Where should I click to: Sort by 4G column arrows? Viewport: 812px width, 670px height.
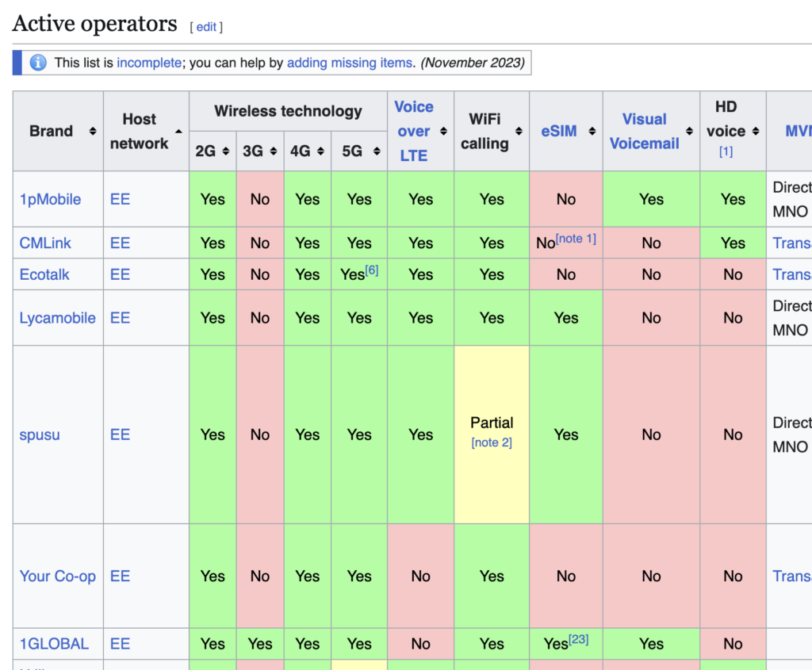[321, 151]
